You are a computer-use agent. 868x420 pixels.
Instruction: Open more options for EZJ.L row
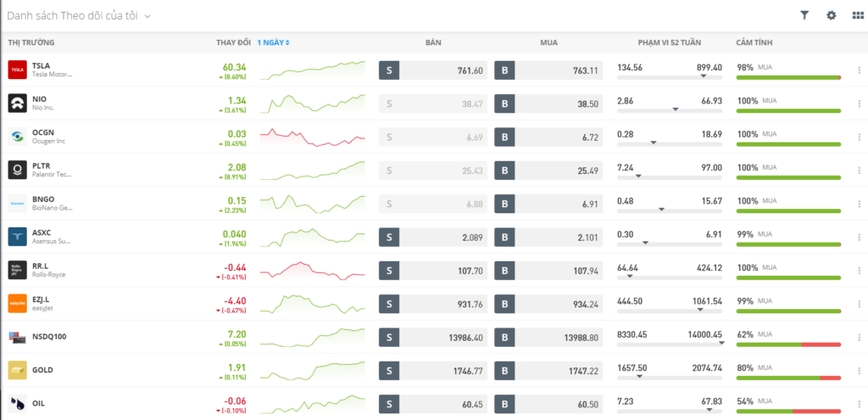(x=860, y=304)
